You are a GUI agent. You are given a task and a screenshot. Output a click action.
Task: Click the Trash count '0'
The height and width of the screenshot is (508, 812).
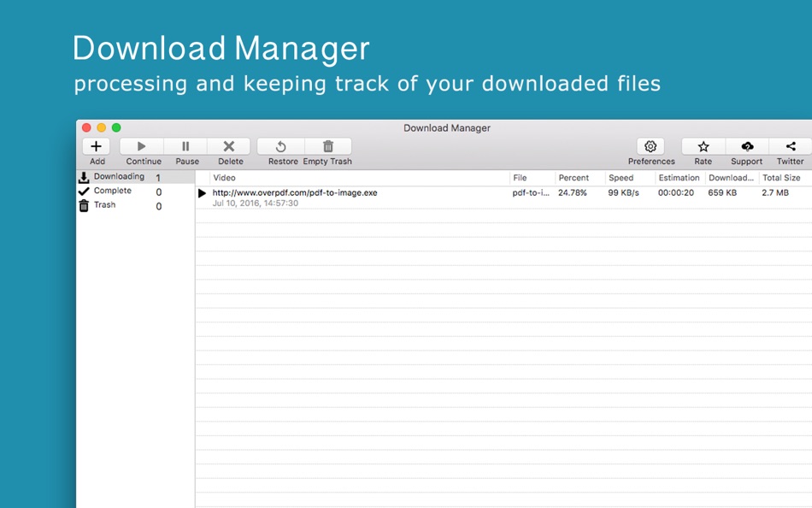pos(159,206)
